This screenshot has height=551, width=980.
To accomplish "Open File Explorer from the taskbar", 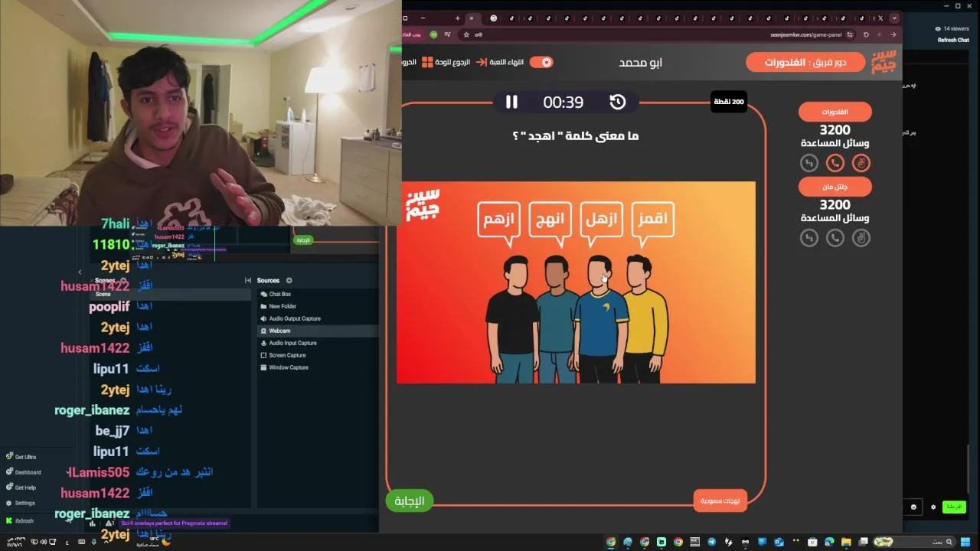I will tap(846, 542).
